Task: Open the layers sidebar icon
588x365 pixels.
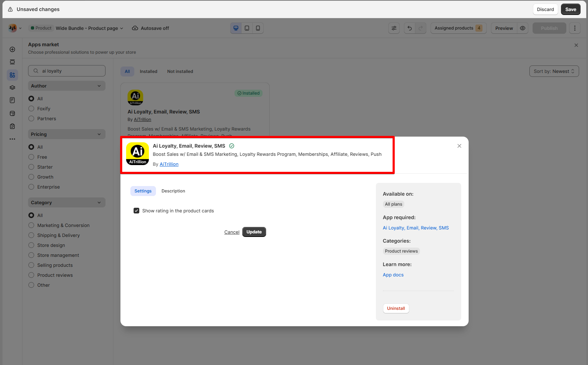Action: click(12, 88)
